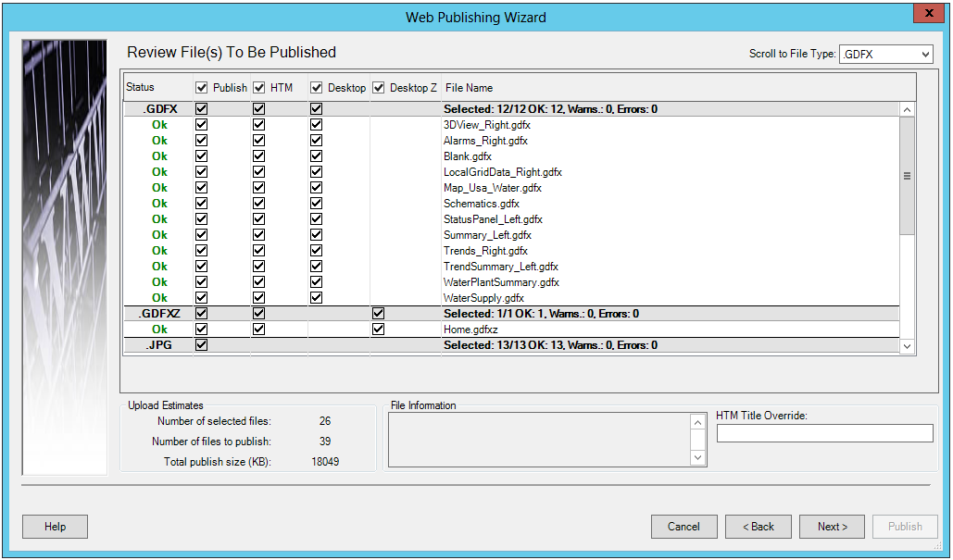Open the Scroll to File Type dropdown

[x=885, y=55]
